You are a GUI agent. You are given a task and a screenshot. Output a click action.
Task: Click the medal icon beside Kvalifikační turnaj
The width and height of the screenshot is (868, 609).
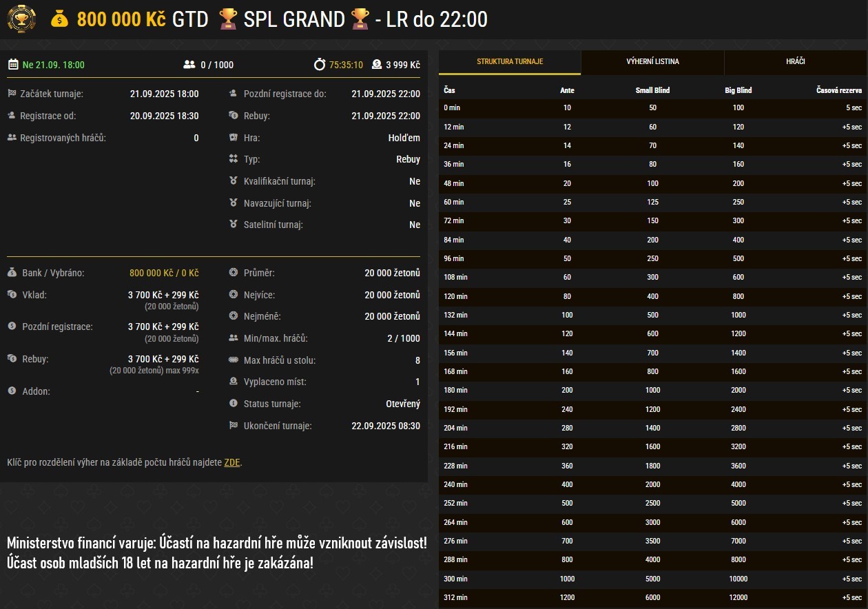pyautogui.click(x=234, y=181)
